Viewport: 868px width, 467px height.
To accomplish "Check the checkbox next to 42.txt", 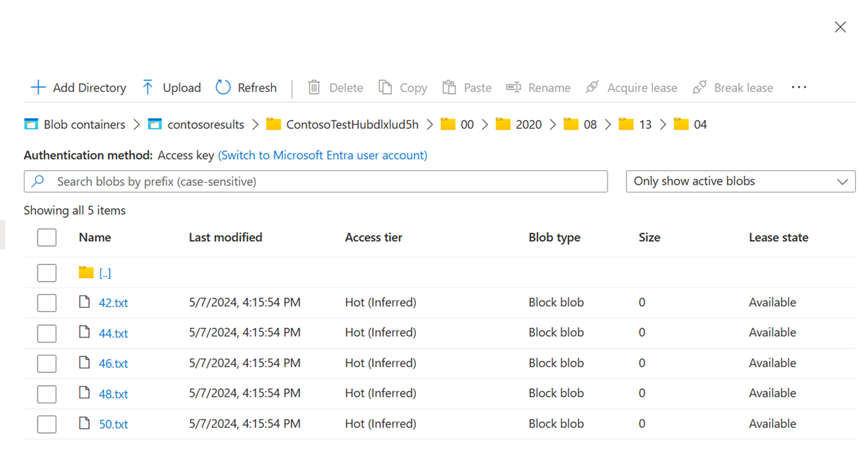I will tap(46, 303).
